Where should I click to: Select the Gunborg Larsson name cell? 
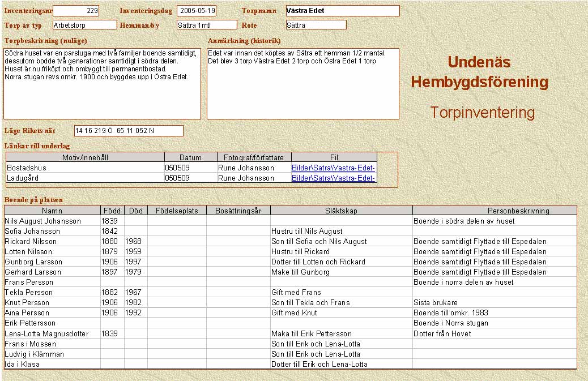[34, 262]
